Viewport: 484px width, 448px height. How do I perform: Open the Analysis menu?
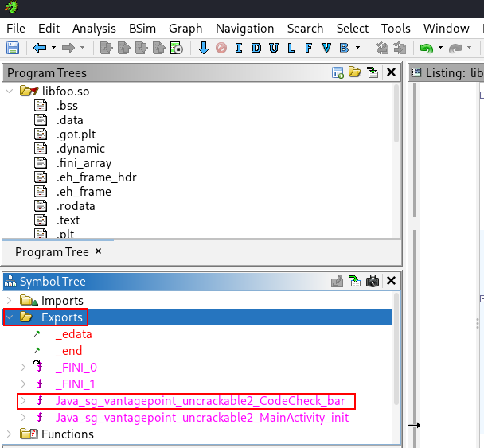point(94,29)
